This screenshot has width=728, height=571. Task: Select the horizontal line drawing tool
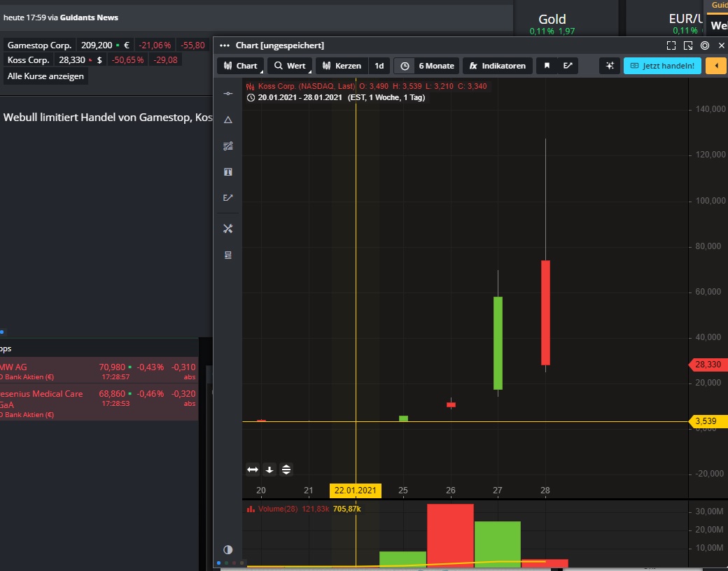point(227,94)
